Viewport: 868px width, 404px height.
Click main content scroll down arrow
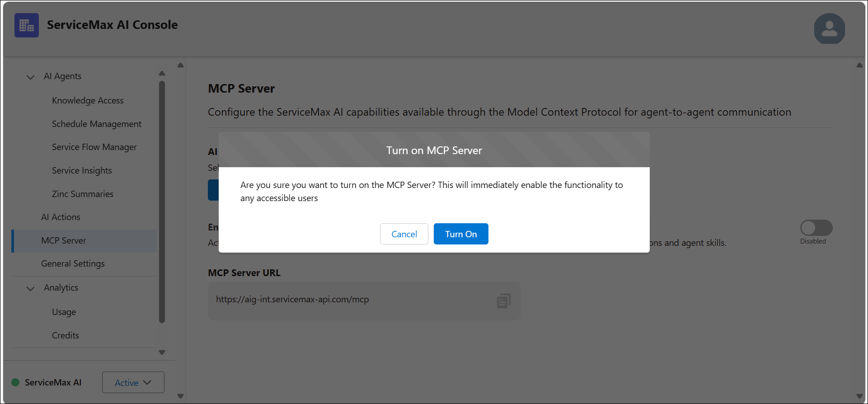point(859,396)
